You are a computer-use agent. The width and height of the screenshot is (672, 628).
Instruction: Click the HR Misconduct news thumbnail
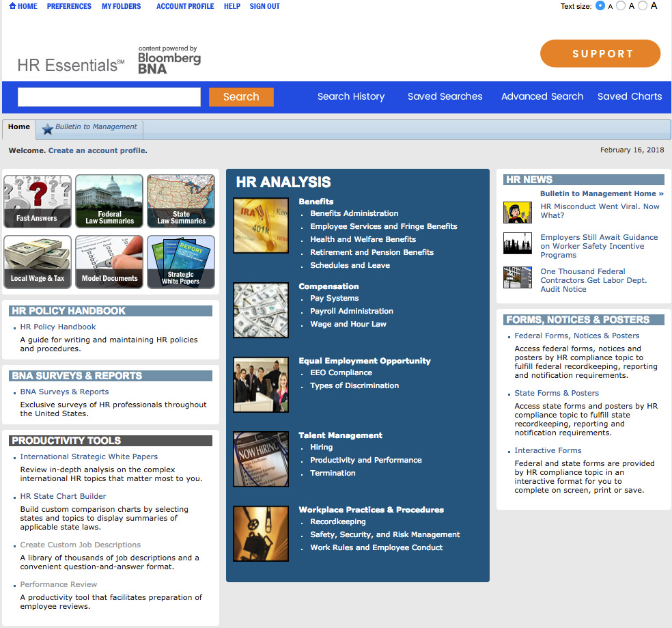[x=517, y=213]
